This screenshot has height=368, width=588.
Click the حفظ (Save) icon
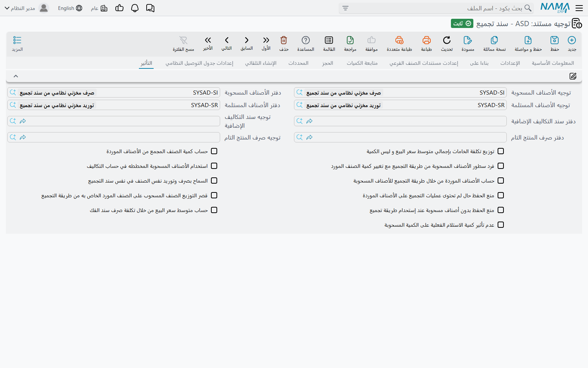point(555,40)
